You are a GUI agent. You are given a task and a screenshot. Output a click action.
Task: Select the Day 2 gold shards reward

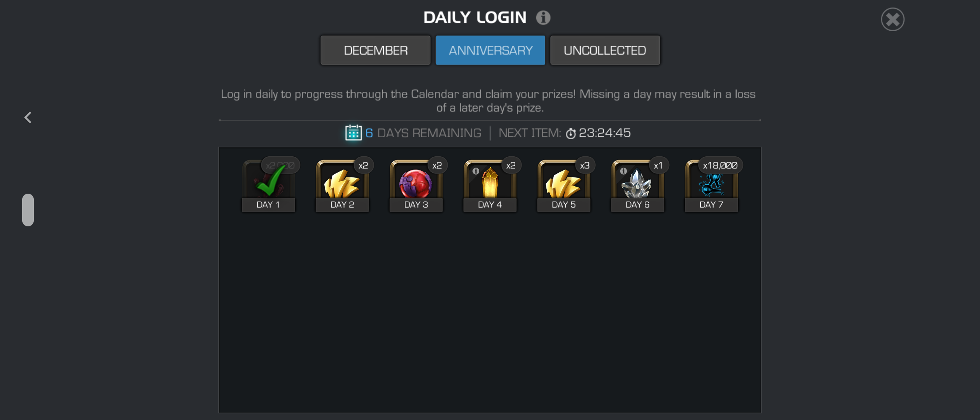(x=342, y=185)
